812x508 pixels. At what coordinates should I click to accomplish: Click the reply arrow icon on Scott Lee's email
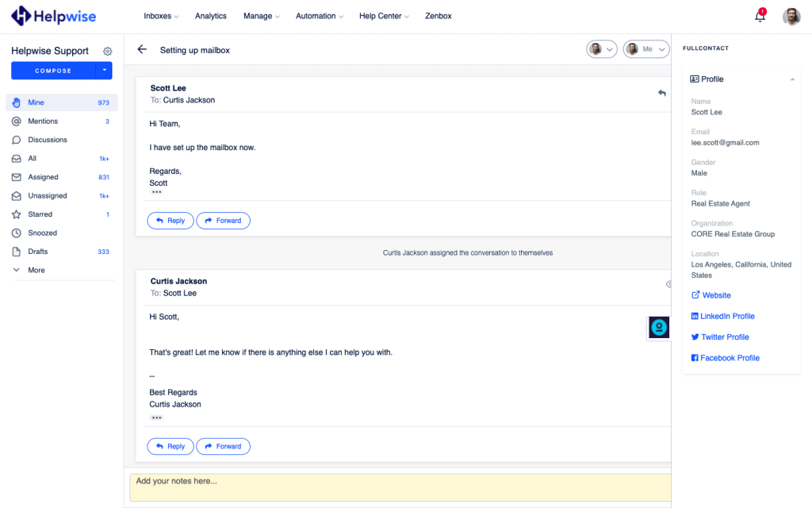[661, 93]
